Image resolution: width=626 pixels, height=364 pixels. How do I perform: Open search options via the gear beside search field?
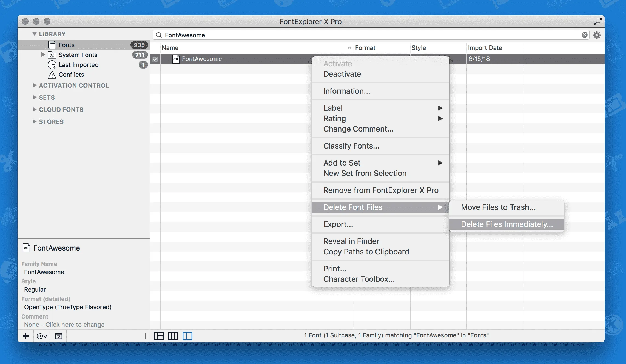[597, 35]
